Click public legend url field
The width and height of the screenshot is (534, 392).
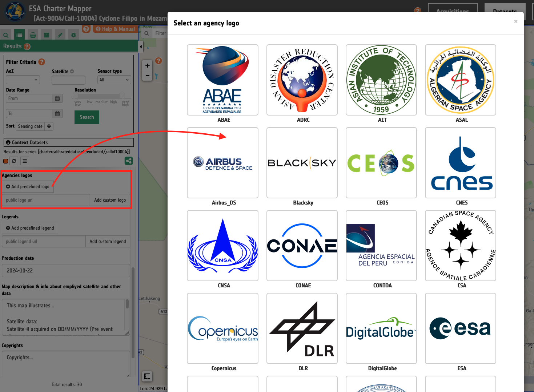pos(44,242)
